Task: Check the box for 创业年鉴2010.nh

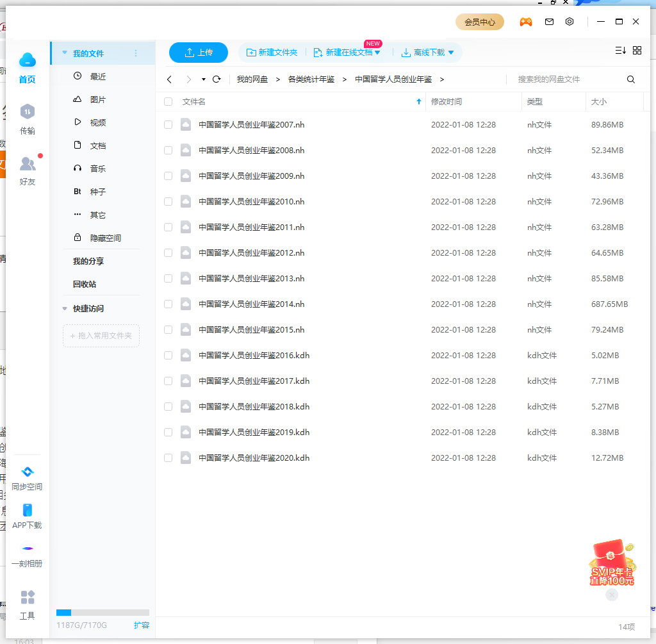Action: (x=168, y=202)
